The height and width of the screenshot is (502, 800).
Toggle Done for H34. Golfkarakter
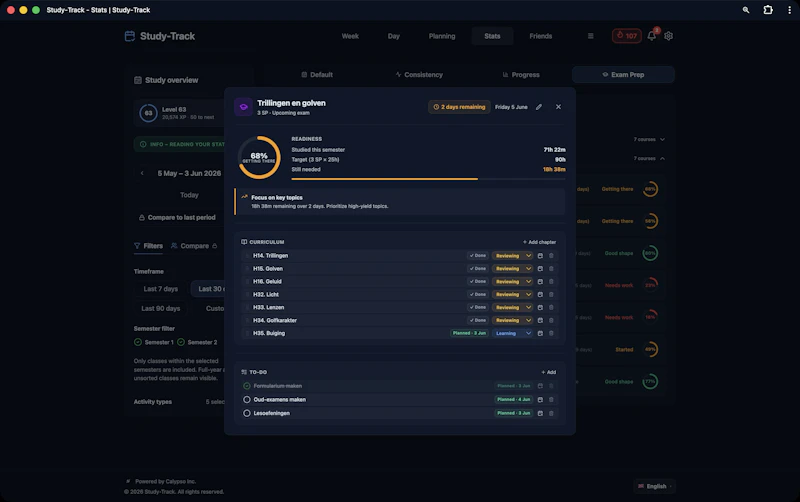pyautogui.click(x=478, y=320)
